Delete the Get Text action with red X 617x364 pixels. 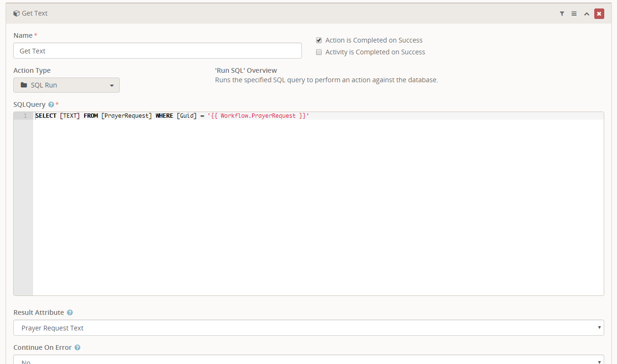point(599,14)
